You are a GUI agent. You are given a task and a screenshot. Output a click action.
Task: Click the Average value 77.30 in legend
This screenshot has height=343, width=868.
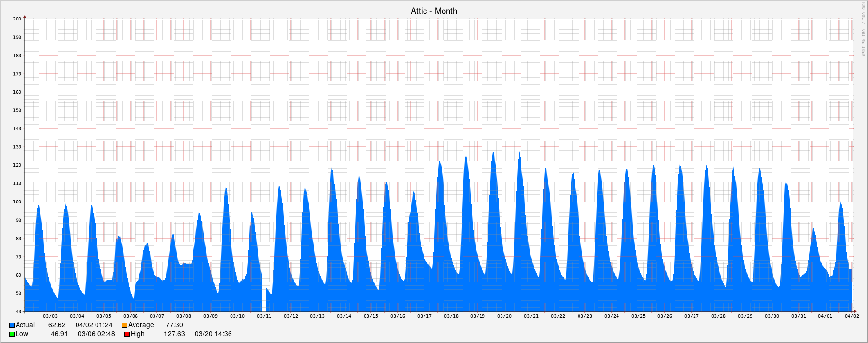pyautogui.click(x=174, y=325)
